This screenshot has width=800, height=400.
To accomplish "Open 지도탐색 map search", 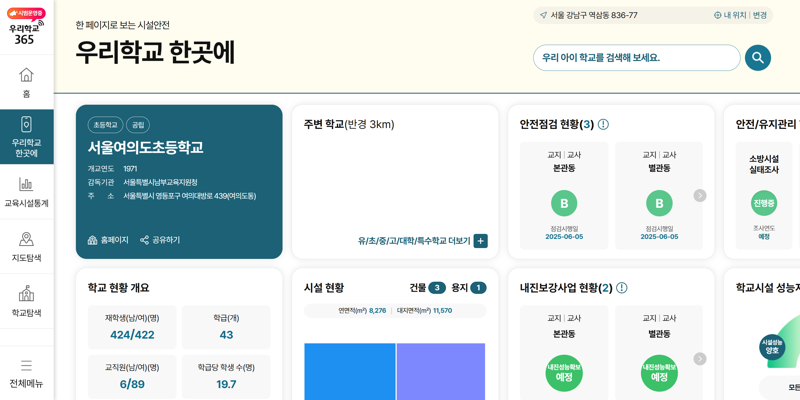I will point(26,246).
